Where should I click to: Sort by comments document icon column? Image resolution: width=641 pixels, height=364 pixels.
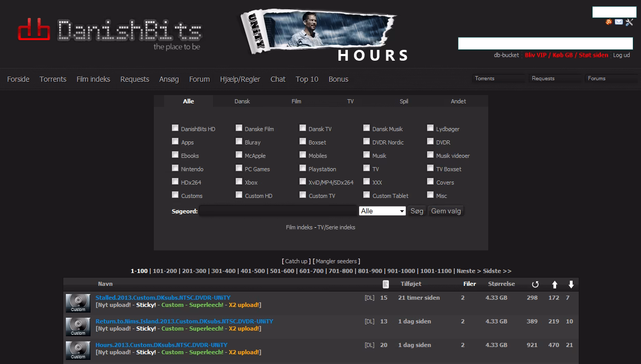(386, 284)
